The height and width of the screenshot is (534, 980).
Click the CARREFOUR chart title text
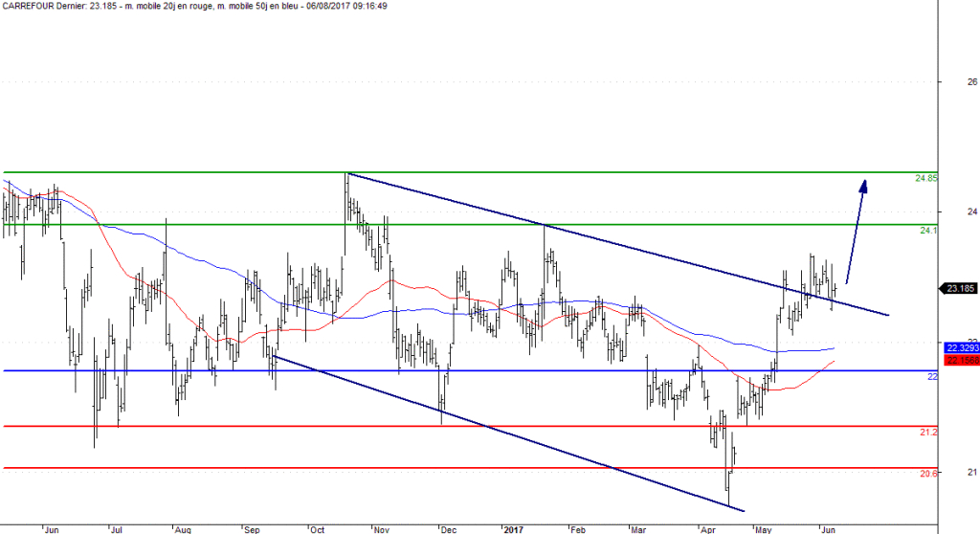click(194, 6)
